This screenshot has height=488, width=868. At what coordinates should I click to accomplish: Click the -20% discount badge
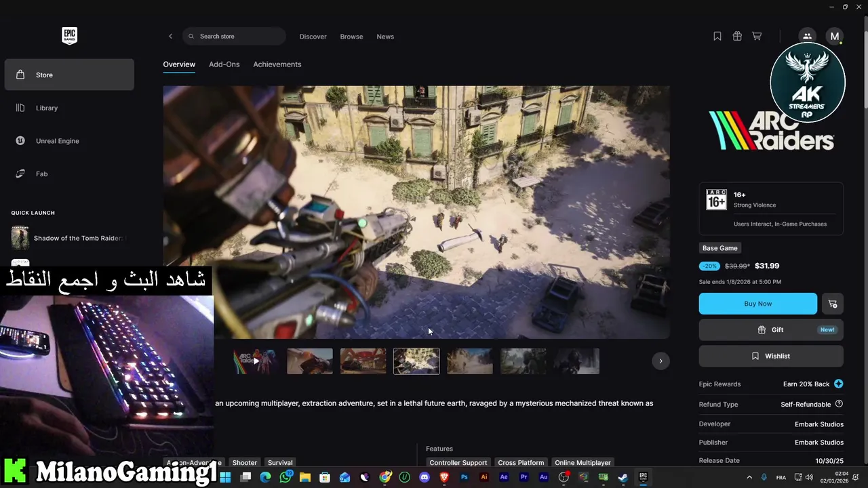(709, 266)
